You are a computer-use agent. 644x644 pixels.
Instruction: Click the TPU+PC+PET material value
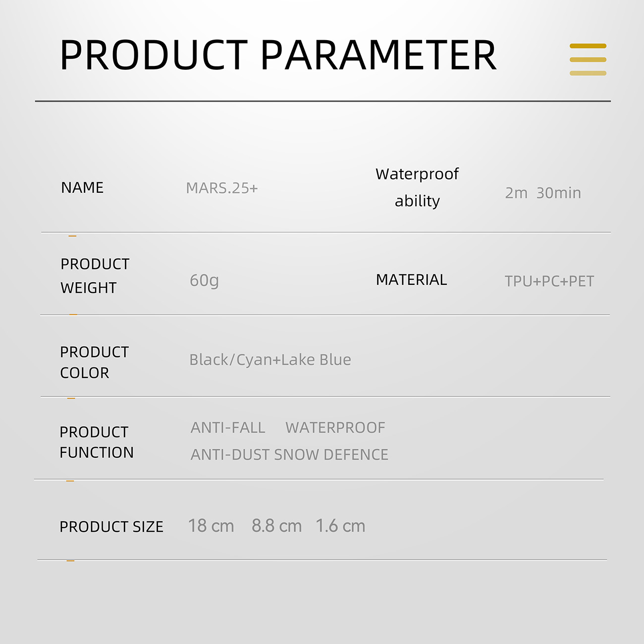coord(549,281)
